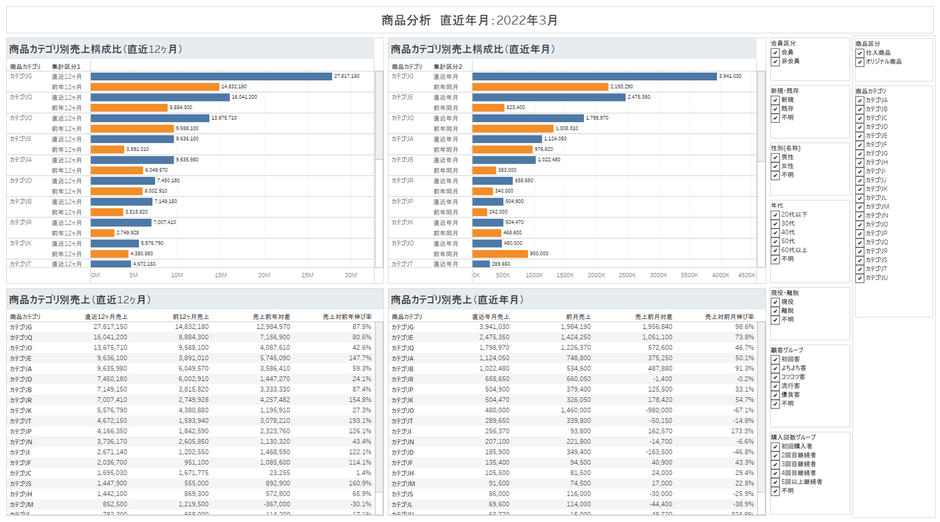
Task: Toggle 5回以上継続者 checkbox
Action: click(x=775, y=482)
